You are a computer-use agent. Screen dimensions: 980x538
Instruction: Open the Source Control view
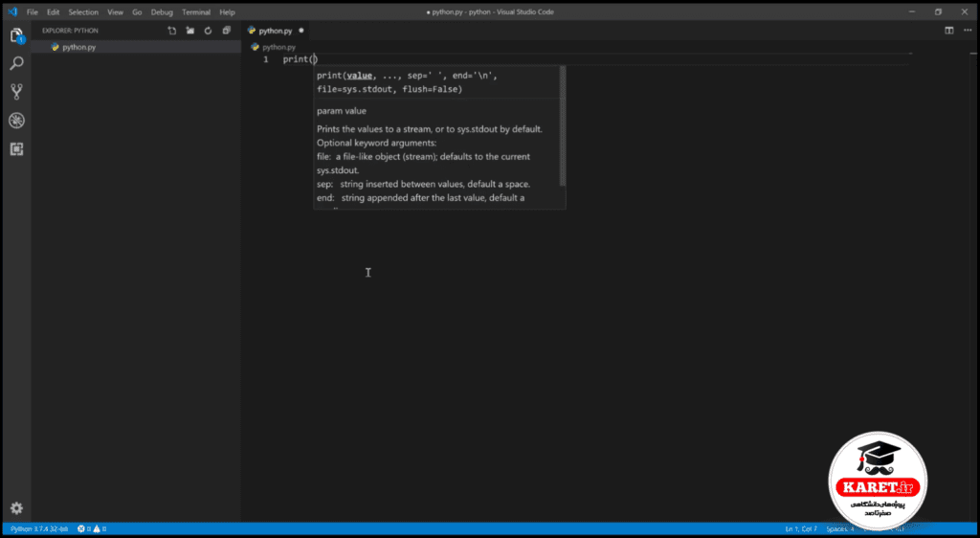click(17, 92)
